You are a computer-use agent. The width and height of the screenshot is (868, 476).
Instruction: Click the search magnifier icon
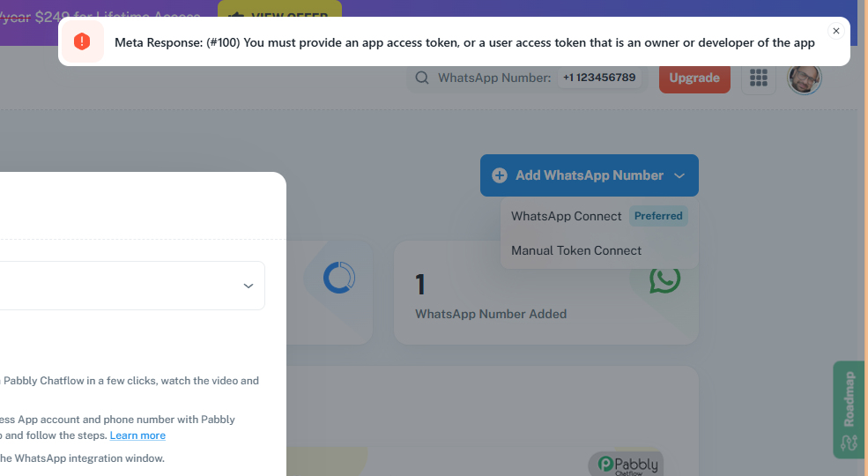click(422, 78)
